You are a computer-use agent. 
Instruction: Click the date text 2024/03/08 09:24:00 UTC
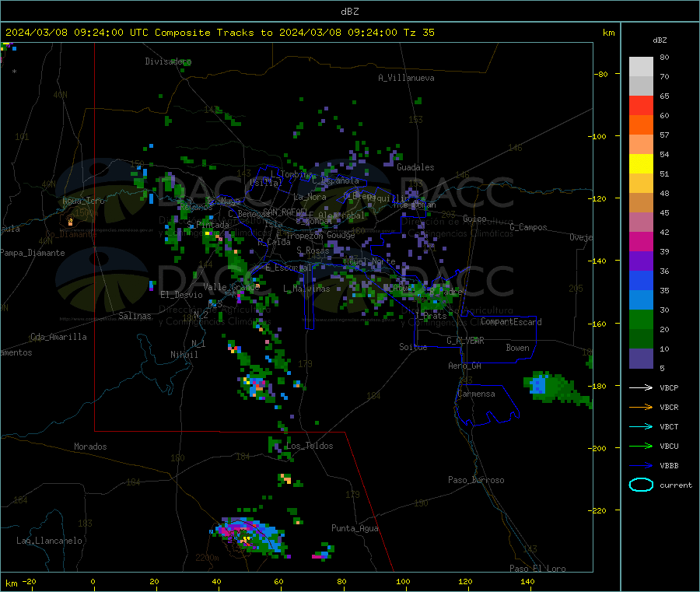(x=77, y=32)
